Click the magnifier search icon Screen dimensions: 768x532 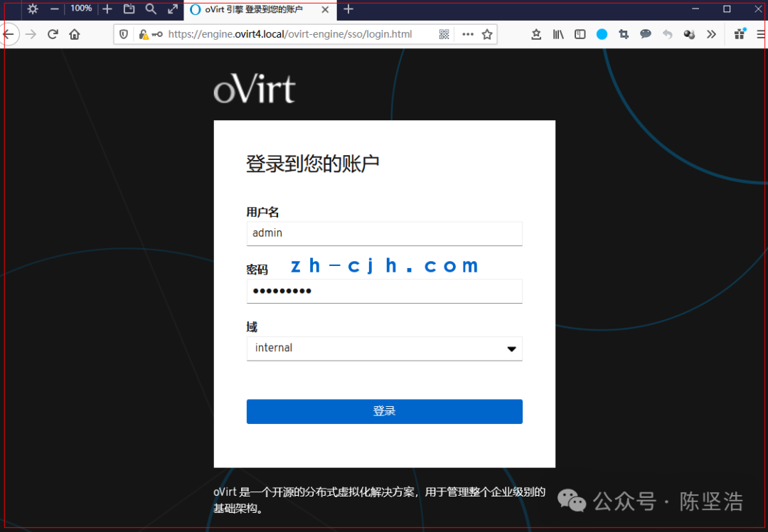[x=151, y=9]
